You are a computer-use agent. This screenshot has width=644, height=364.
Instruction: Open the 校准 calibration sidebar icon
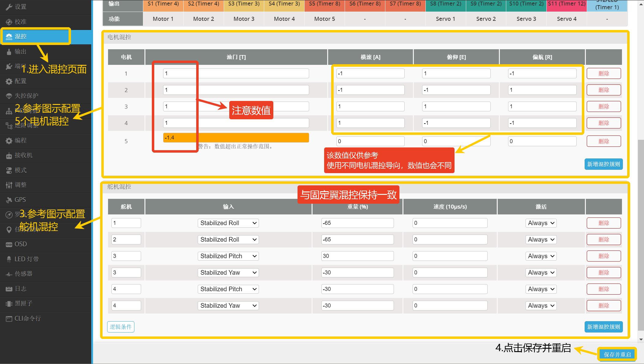pos(9,22)
